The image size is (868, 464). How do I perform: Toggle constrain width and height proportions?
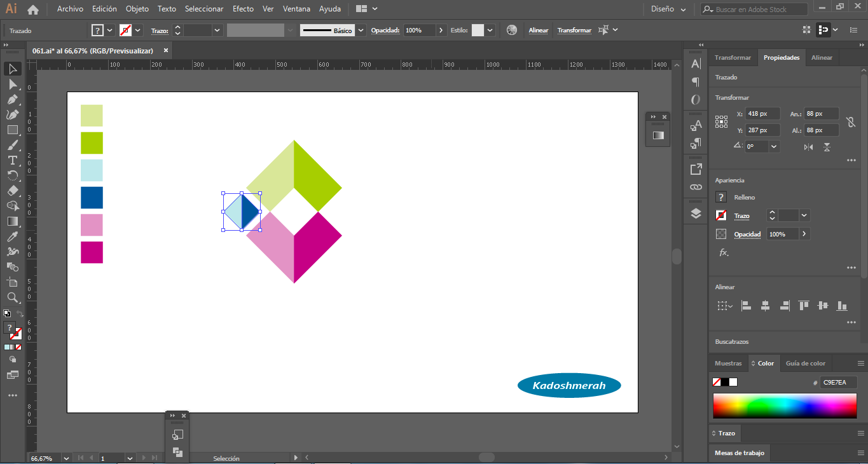[x=851, y=121]
